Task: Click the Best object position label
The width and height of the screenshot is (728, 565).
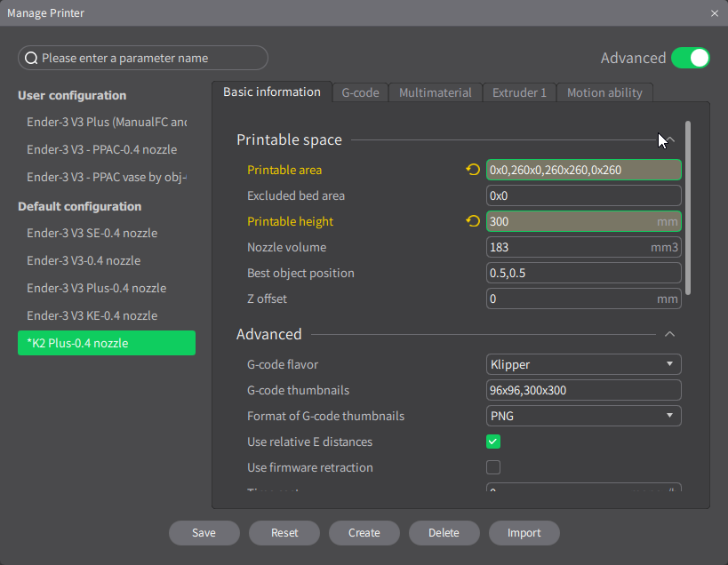Action: (300, 273)
